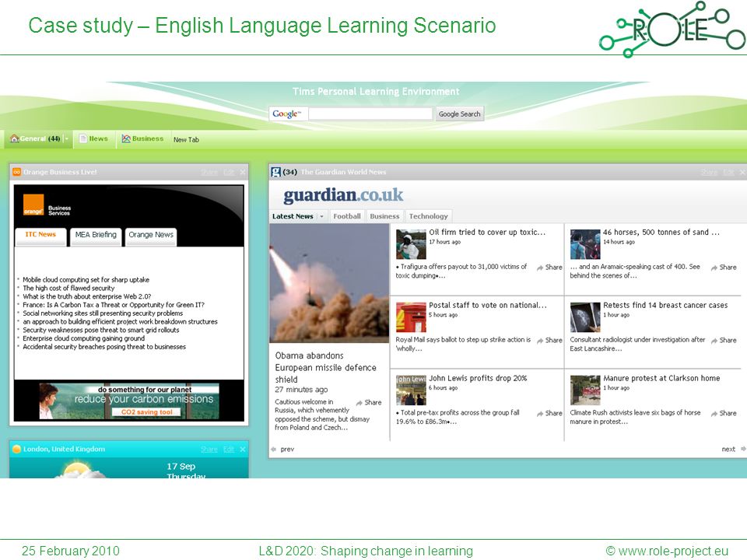The height and width of the screenshot is (560, 747).
Task: Open 'Retests find 14 breast cancer cases'
Action: point(665,305)
